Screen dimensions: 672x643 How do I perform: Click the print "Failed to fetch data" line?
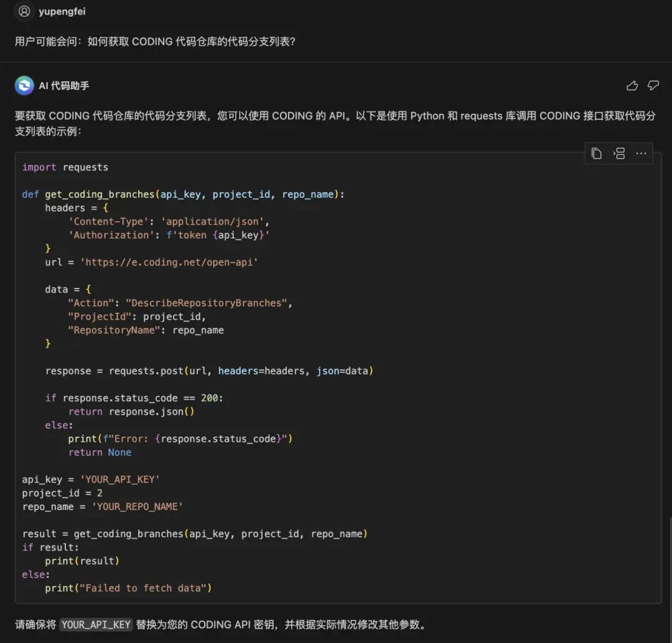[128, 588]
